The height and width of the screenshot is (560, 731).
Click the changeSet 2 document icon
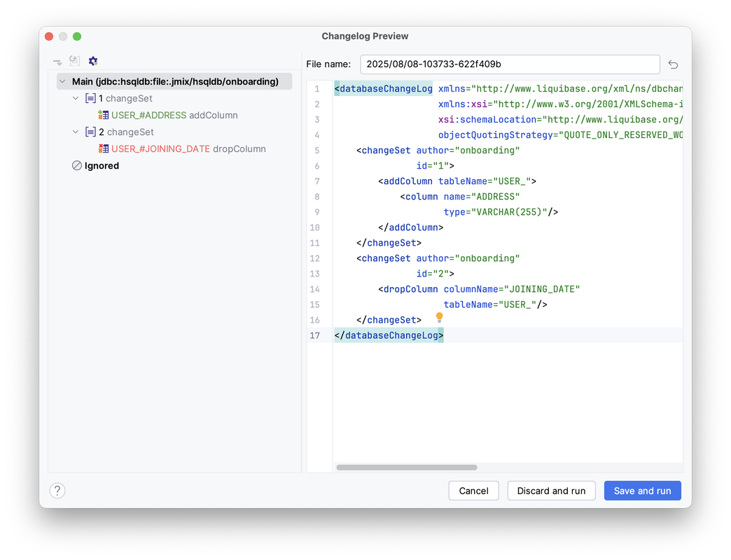point(90,132)
